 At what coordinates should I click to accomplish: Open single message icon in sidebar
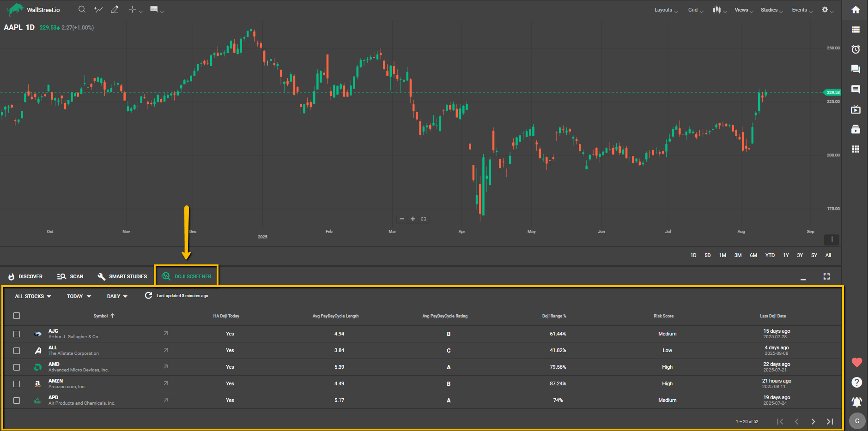click(x=856, y=89)
